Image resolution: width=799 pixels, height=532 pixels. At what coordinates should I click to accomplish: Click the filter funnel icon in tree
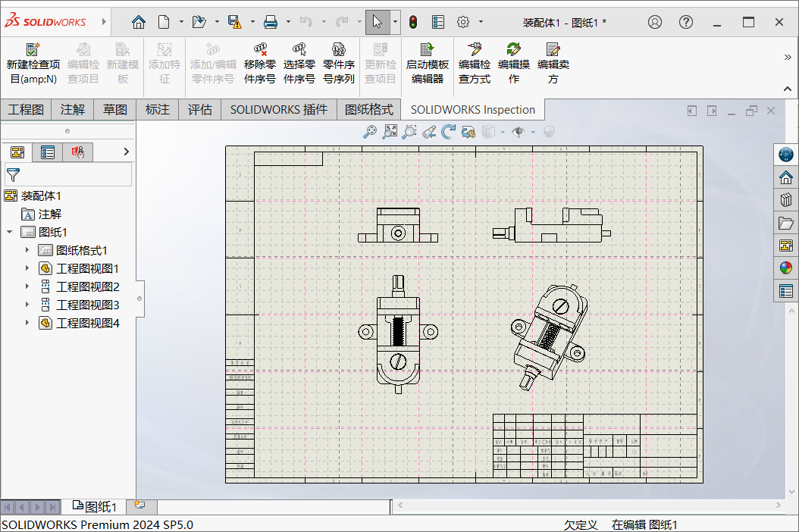pos(13,175)
